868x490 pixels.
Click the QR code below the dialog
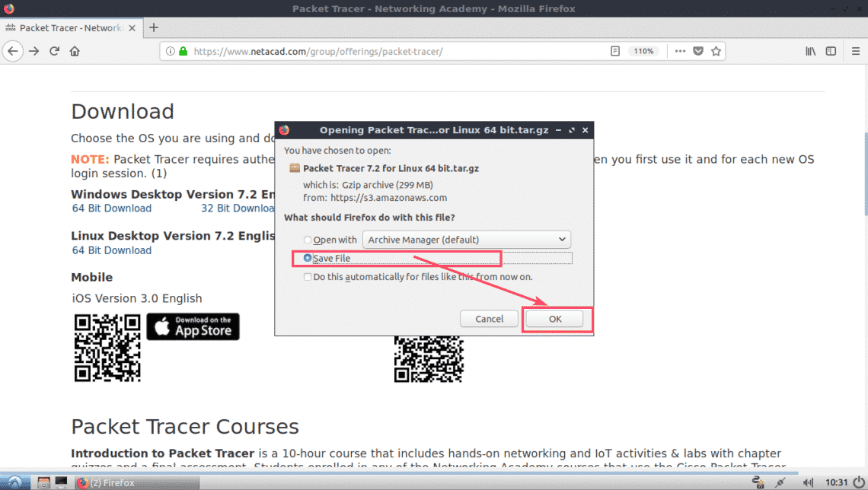pos(429,359)
